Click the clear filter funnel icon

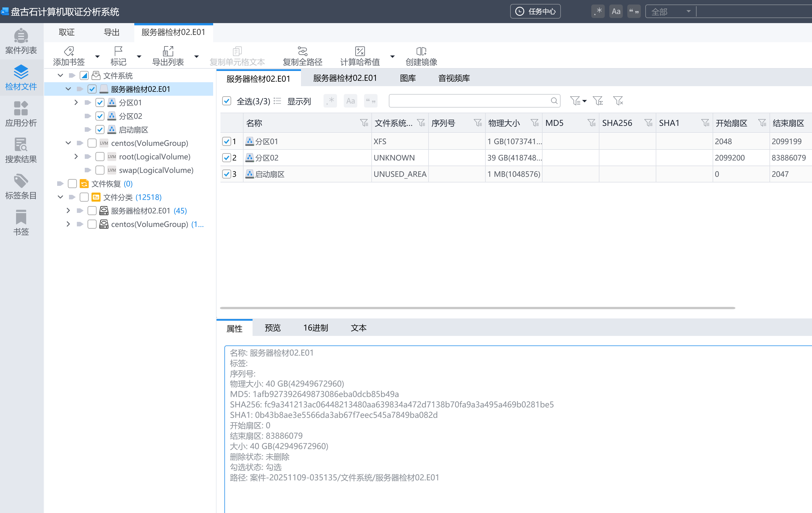pyautogui.click(x=618, y=101)
